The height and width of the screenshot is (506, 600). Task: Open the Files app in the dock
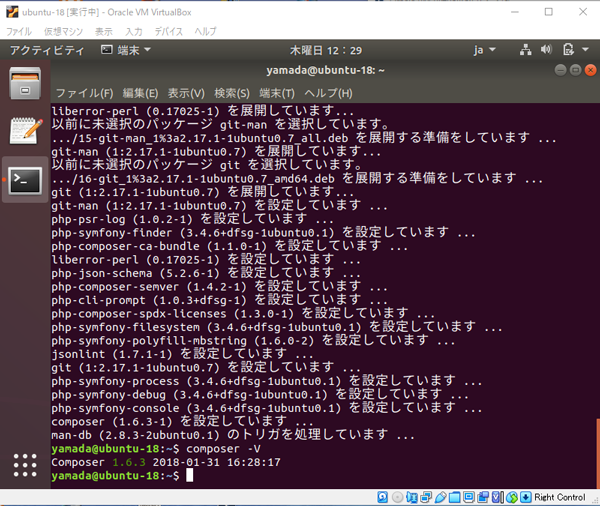pos(25,83)
